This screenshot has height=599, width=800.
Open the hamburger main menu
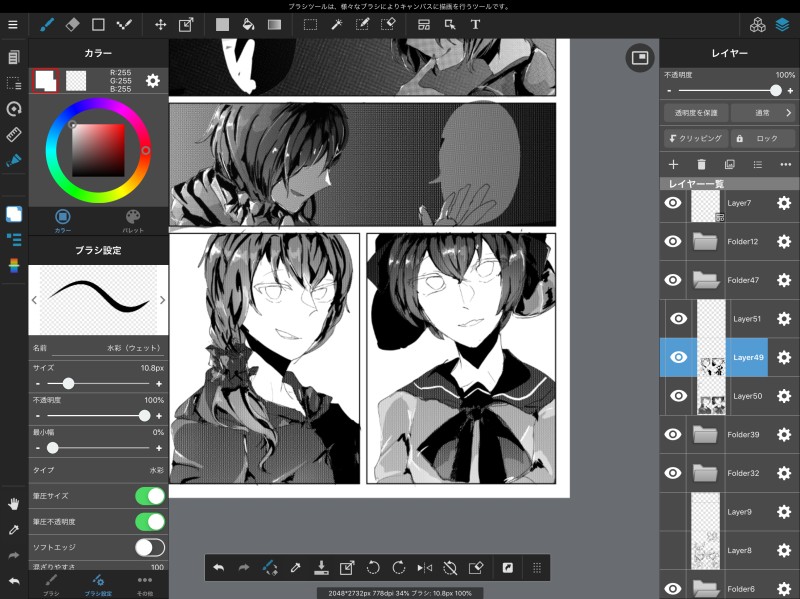point(13,24)
